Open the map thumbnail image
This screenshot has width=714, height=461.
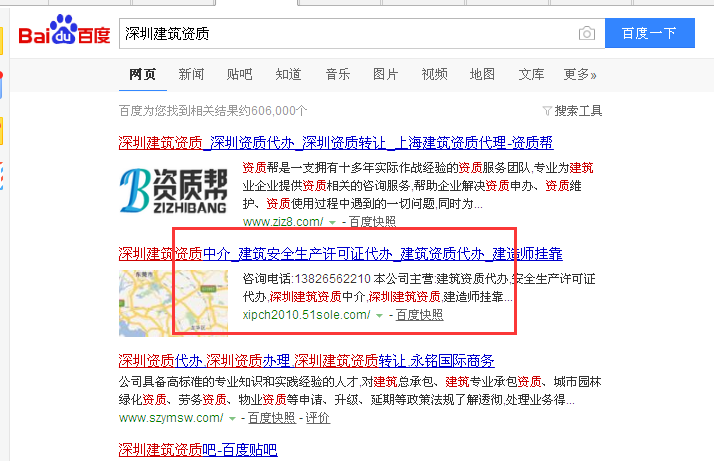(x=172, y=301)
